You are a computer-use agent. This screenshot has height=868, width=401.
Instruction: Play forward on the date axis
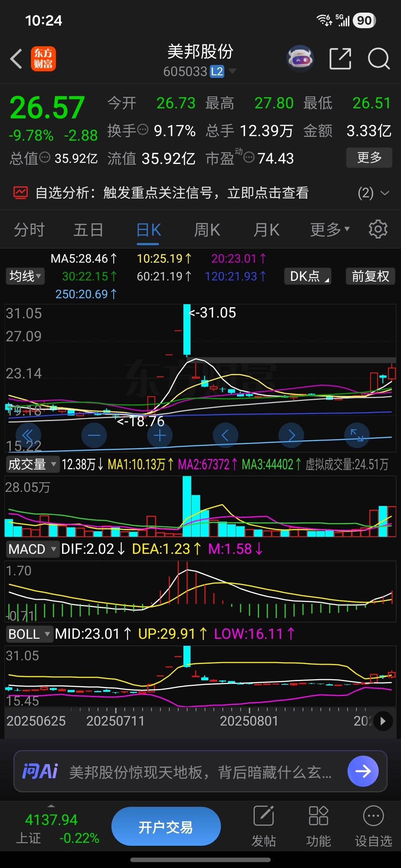point(383,721)
